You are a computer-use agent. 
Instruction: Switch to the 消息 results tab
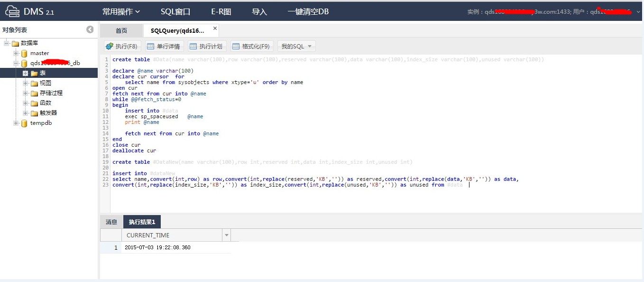coord(111,222)
